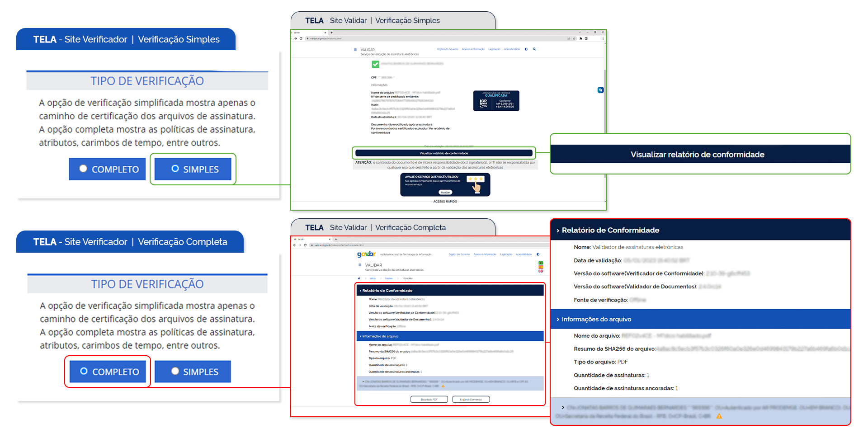Focus address bar showing relatorio.html
The height and width of the screenshot is (438, 868).
pyautogui.click(x=435, y=38)
